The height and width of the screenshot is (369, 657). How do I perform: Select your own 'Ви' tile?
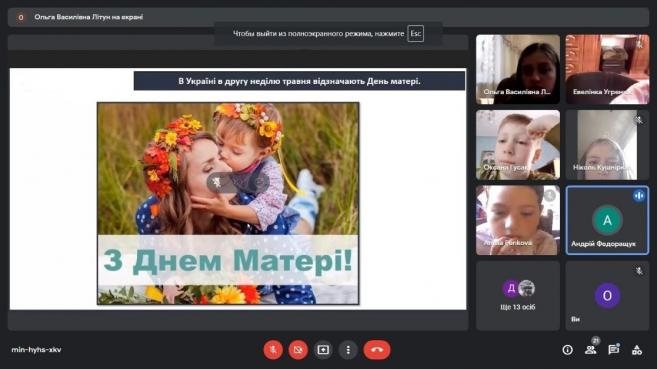[607, 296]
